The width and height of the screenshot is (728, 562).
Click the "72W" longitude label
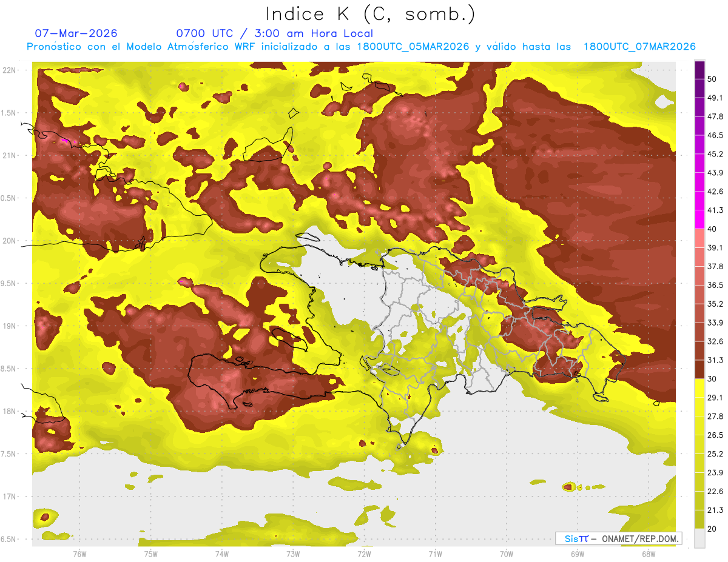click(x=364, y=553)
